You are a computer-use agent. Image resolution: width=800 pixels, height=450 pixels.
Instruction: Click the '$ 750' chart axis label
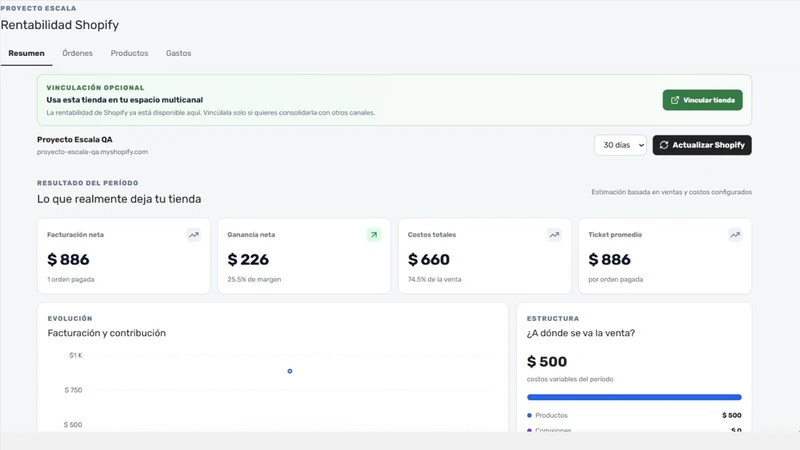[x=73, y=390]
